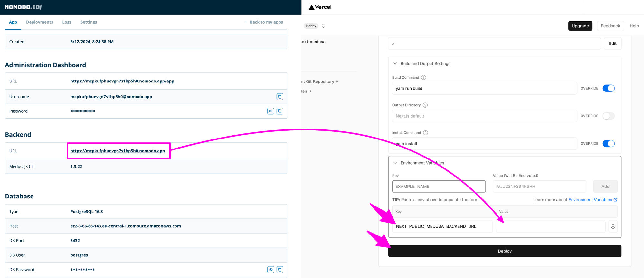644x278 pixels.
Task: Disable the Install Command override toggle
Action: coord(609,144)
